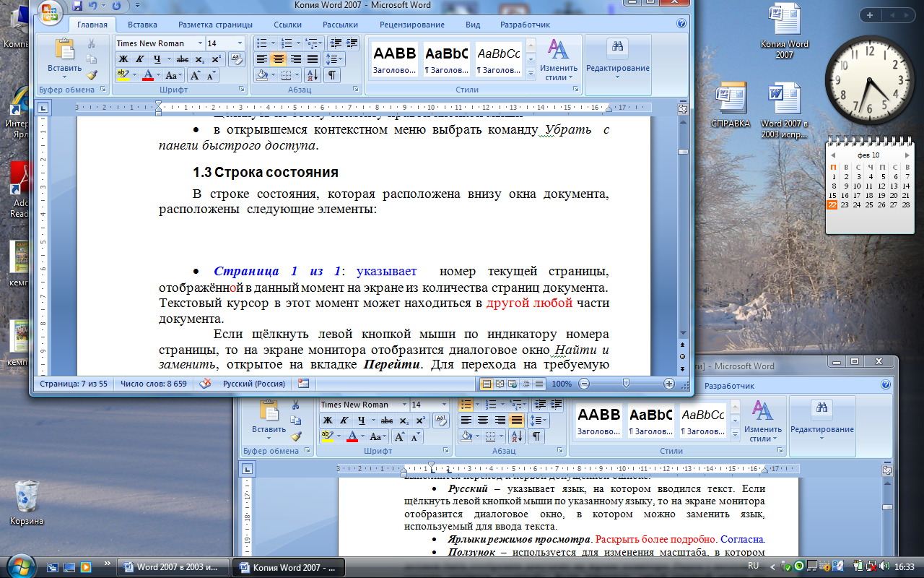Open Word Help via the question mark icon
Screen dimensions: 924x578
[681, 25]
